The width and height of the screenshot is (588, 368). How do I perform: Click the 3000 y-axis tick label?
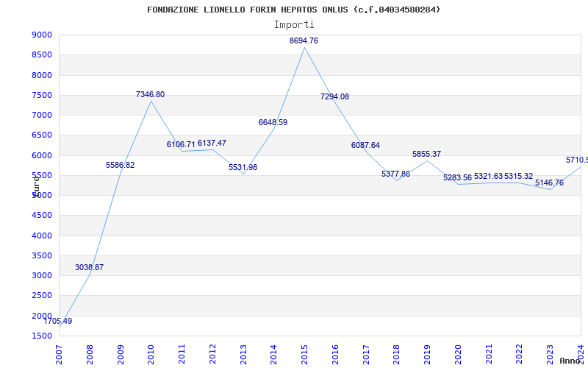pos(42,275)
